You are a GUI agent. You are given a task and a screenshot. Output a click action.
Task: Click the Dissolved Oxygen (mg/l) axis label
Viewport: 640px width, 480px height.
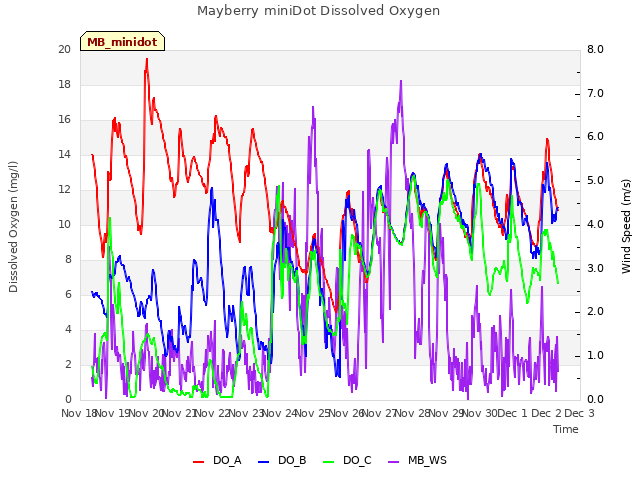pos(13,227)
